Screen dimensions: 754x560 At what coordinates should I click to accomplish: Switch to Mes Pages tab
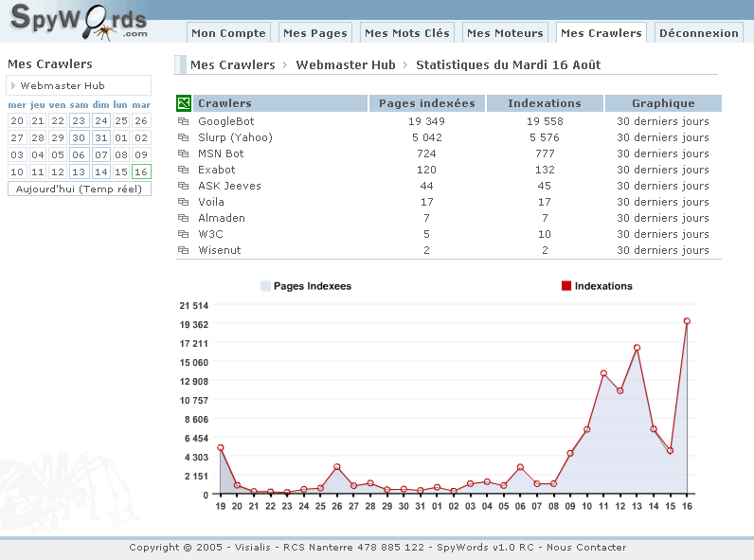(x=315, y=33)
